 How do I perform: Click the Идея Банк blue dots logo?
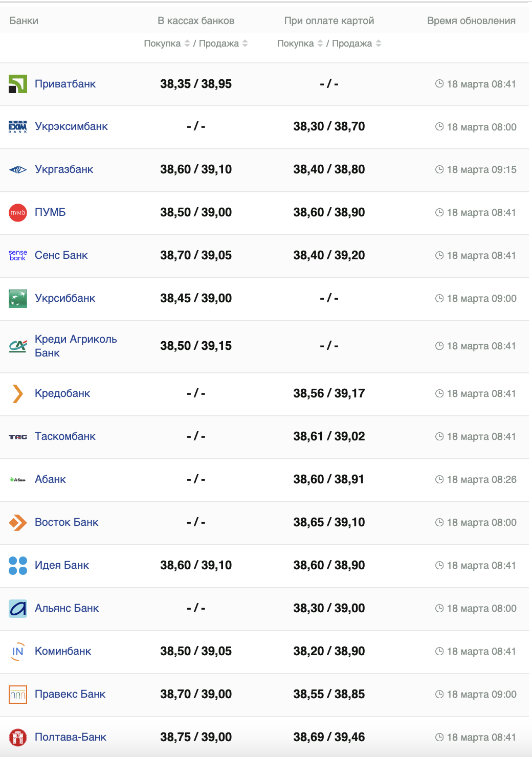coord(18,566)
